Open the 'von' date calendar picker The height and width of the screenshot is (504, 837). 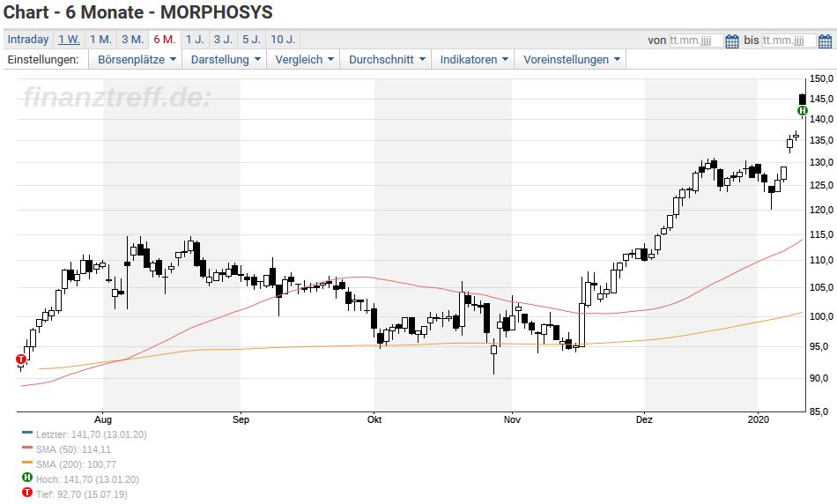click(732, 41)
